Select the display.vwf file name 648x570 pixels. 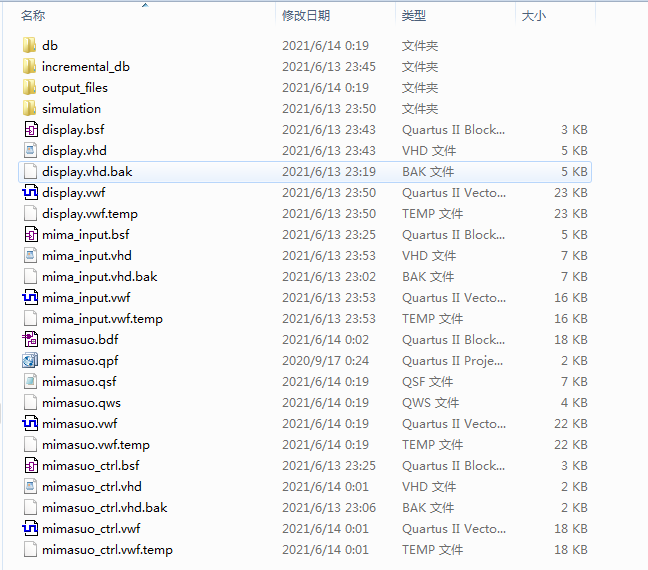(74, 193)
